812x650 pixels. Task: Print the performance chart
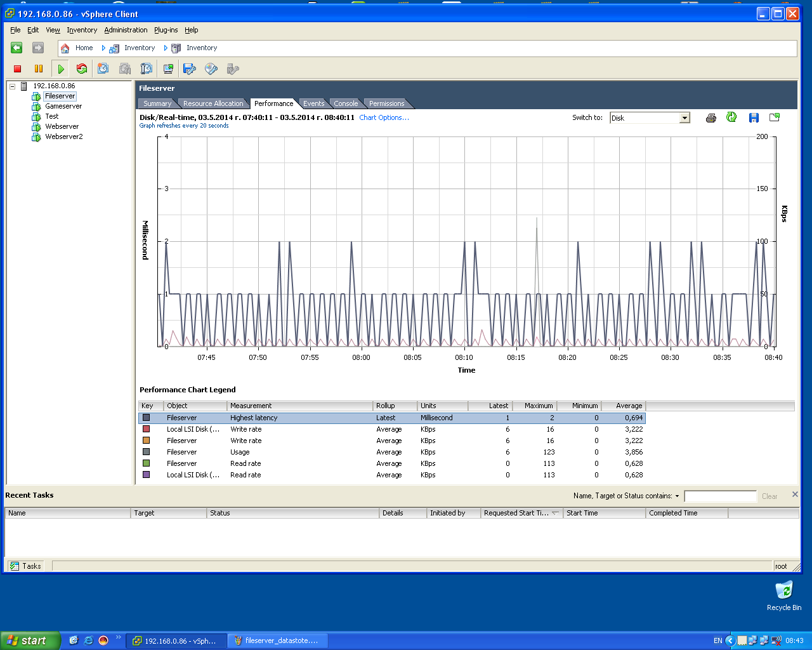pos(711,118)
